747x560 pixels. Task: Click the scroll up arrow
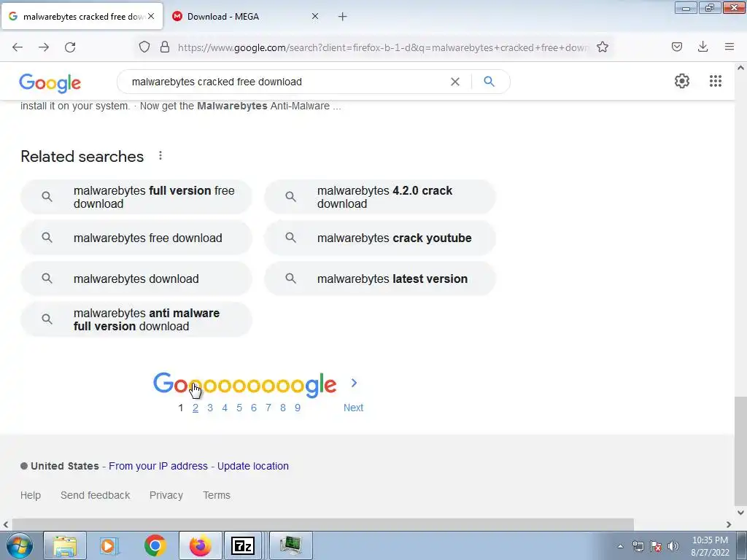[740, 68]
